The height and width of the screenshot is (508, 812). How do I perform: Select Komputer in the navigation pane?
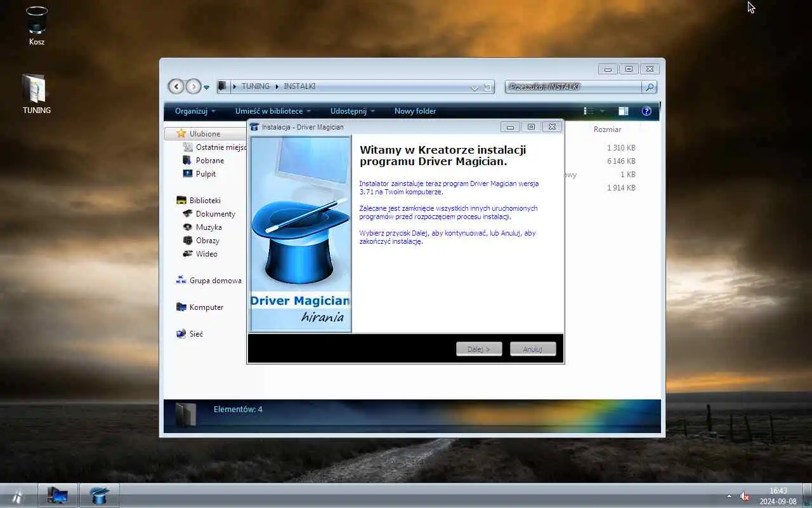click(x=206, y=307)
